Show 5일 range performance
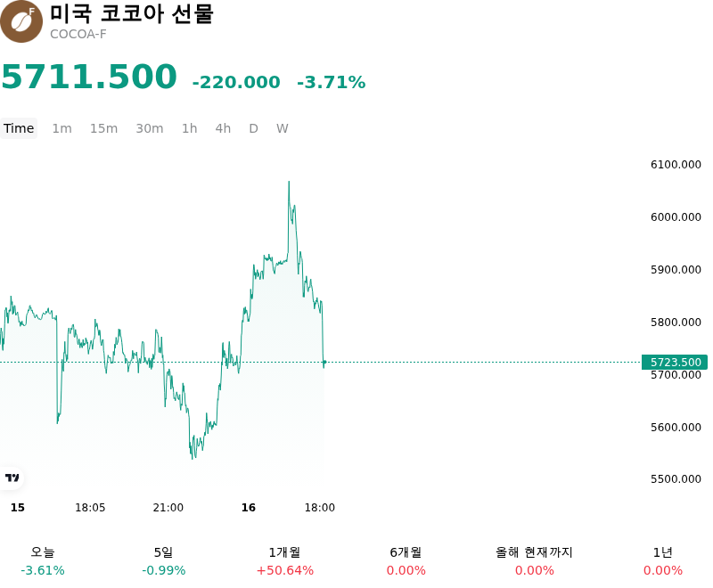 pyautogui.click(x=164, y=561)
